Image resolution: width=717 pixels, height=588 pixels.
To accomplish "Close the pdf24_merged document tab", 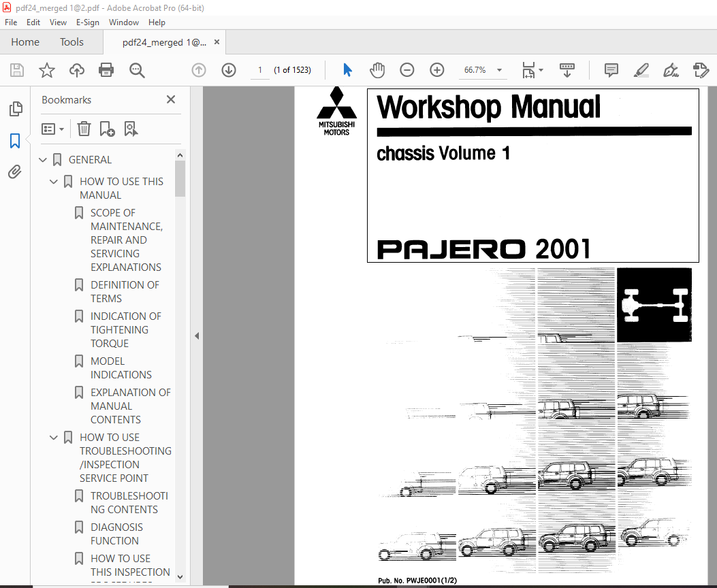I will 217,42.
